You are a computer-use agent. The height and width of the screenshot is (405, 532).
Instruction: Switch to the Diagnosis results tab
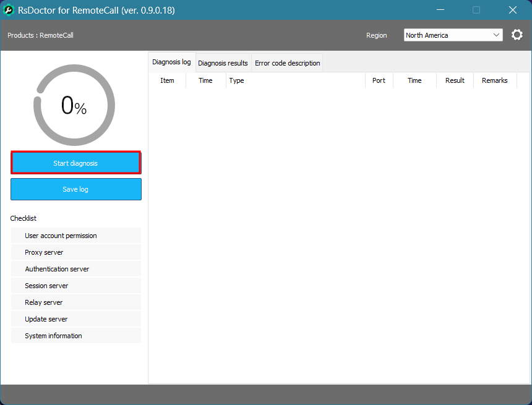click(x=223, y=63)
